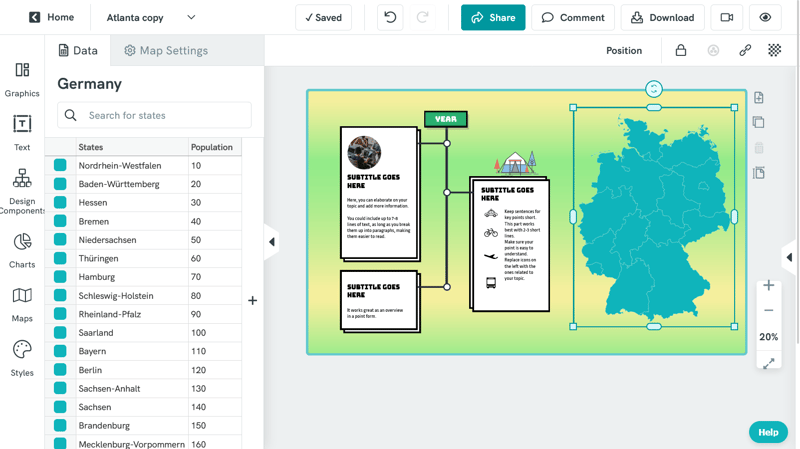Screen dimensions: 800x449
Task: Click the Bayern color swatch
Action: click(x=60, y=351)
